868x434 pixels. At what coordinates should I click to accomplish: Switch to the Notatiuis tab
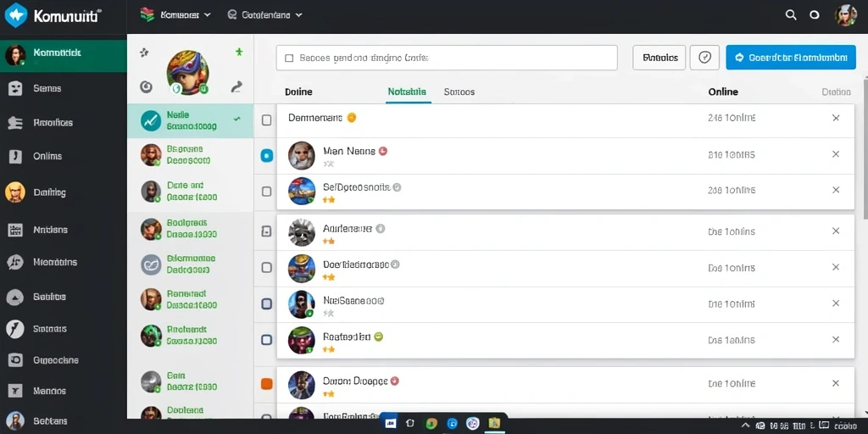407,92
